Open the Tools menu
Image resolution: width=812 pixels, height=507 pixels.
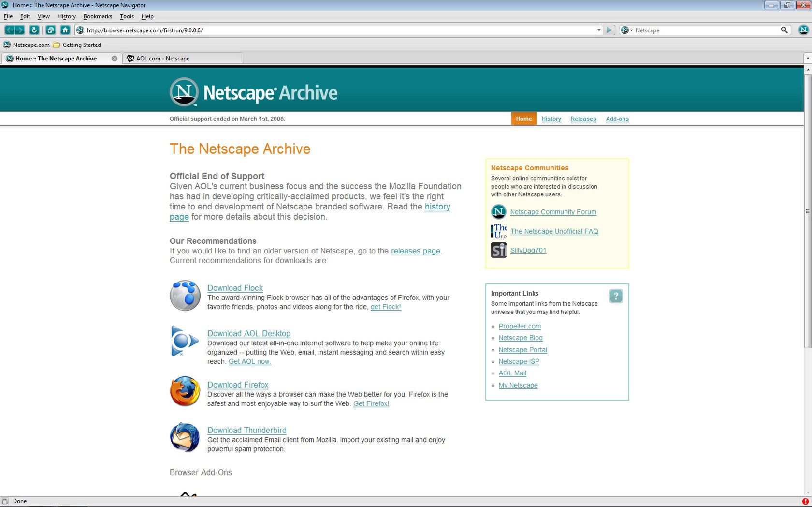[127, 16]
